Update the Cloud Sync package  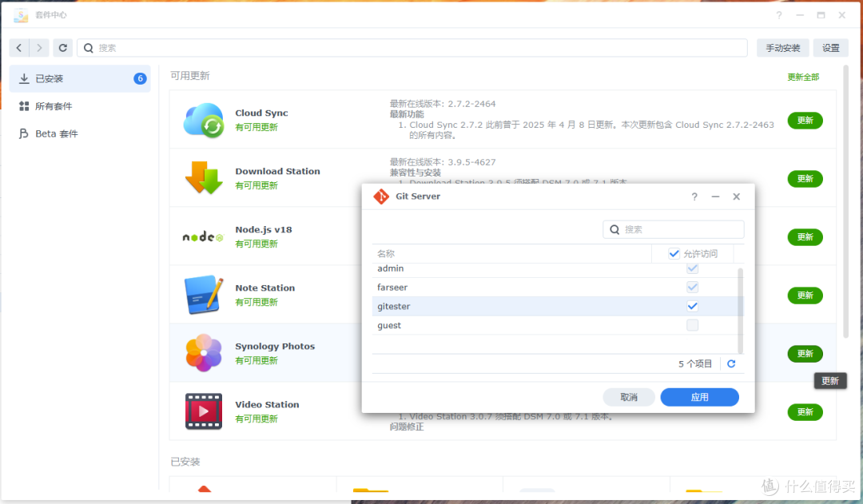805,121
